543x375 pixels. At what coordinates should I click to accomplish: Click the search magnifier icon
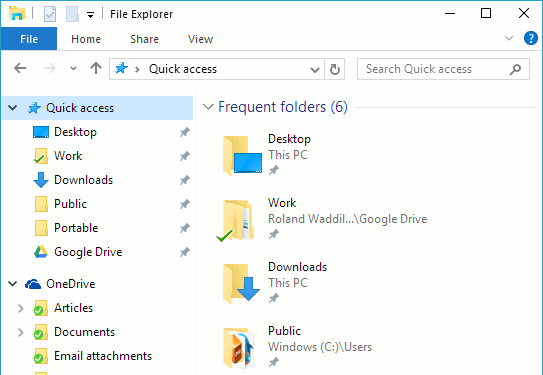(x=515, y=69)
